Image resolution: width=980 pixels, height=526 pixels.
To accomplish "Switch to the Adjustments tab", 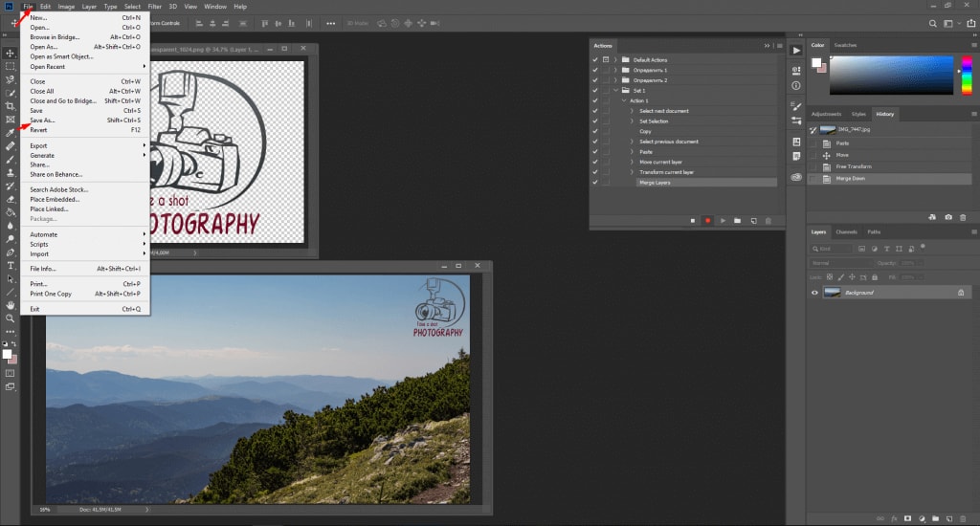I will point(826,114).
